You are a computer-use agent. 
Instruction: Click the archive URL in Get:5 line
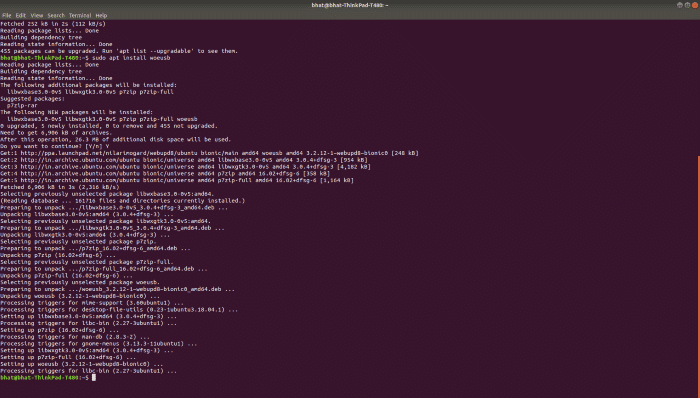[x=80, y=180]
